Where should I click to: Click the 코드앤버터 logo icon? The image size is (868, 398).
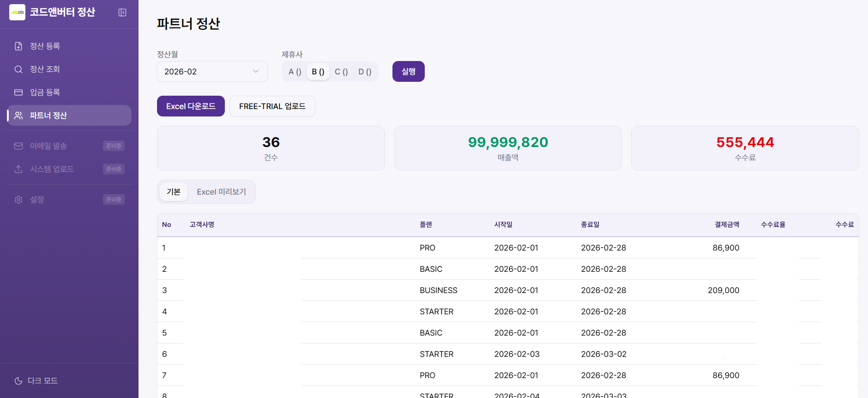(18, 12)
